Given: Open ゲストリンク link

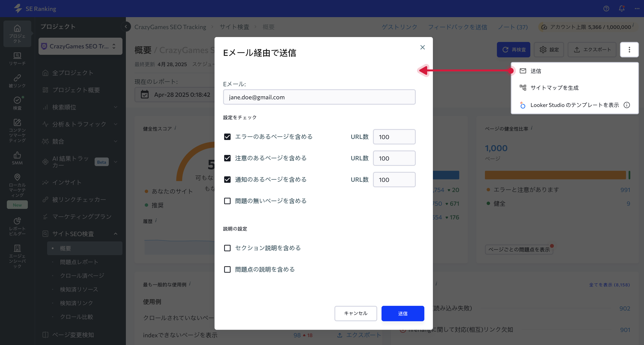Looking at the screenshot, I should point(400,27).
